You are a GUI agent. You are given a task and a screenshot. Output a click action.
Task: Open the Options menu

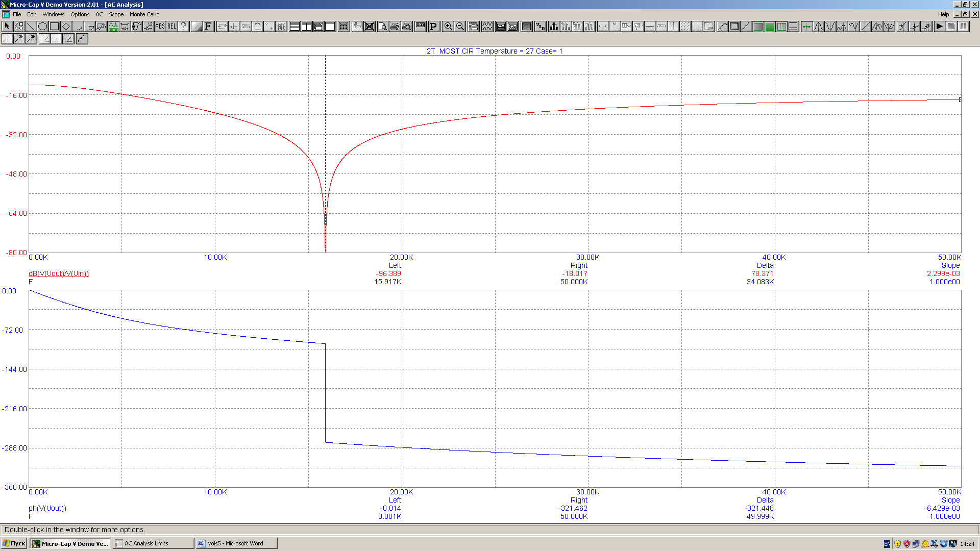point(80,14)
